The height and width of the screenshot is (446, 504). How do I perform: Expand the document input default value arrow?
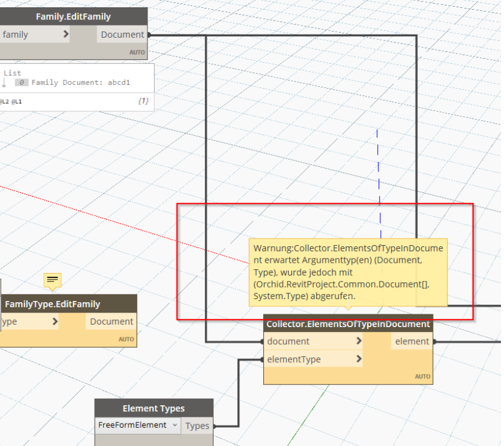click(359, 341)
